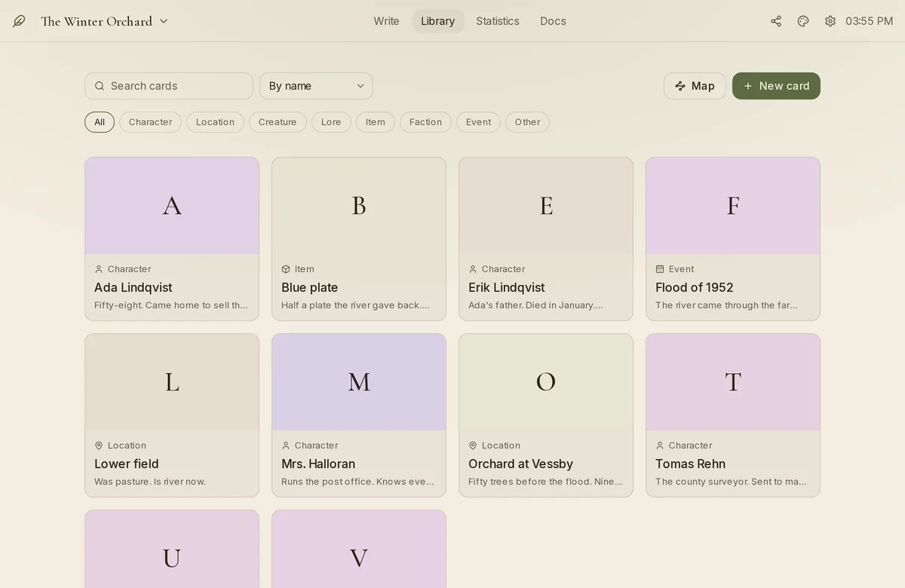Click the Tomas Rehn card title
Screen dimensions: 905x588
point(691,464)
